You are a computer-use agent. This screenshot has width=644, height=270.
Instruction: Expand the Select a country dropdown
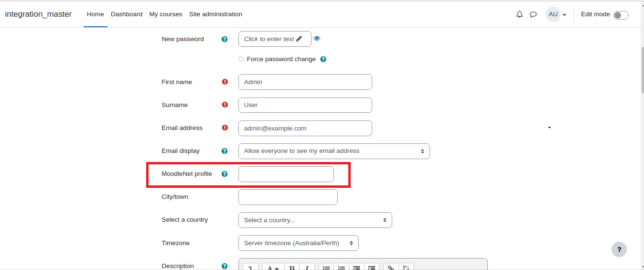(315, 220)
